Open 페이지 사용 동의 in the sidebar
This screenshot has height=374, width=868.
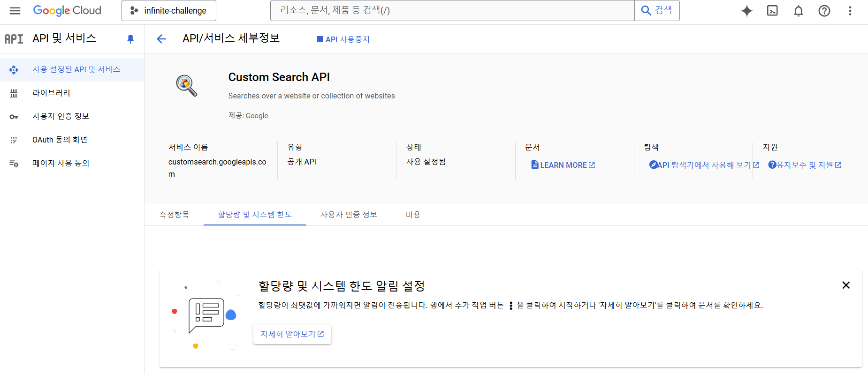point(72,164)
